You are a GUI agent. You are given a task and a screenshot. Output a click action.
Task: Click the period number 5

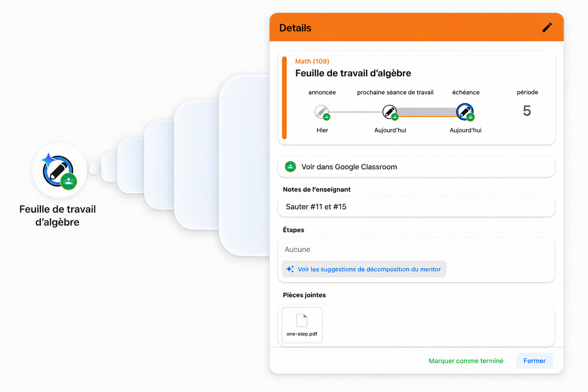[527, 111]
